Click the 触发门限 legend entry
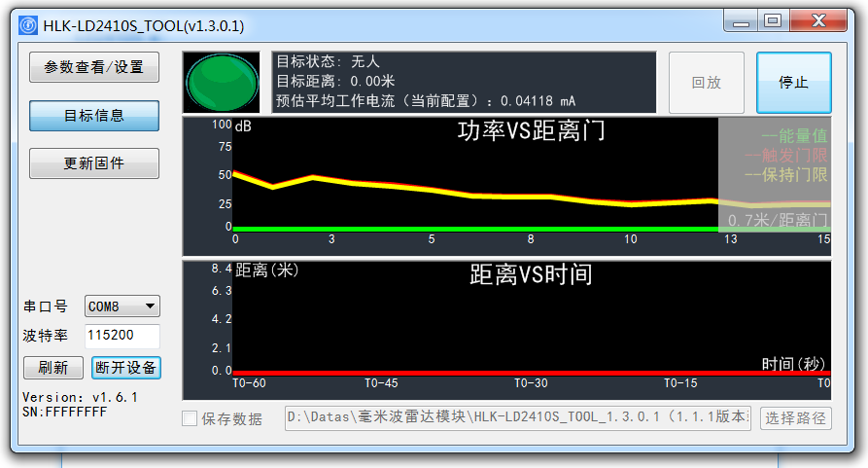This screenshot has height=468, width=868. point(786,155)
